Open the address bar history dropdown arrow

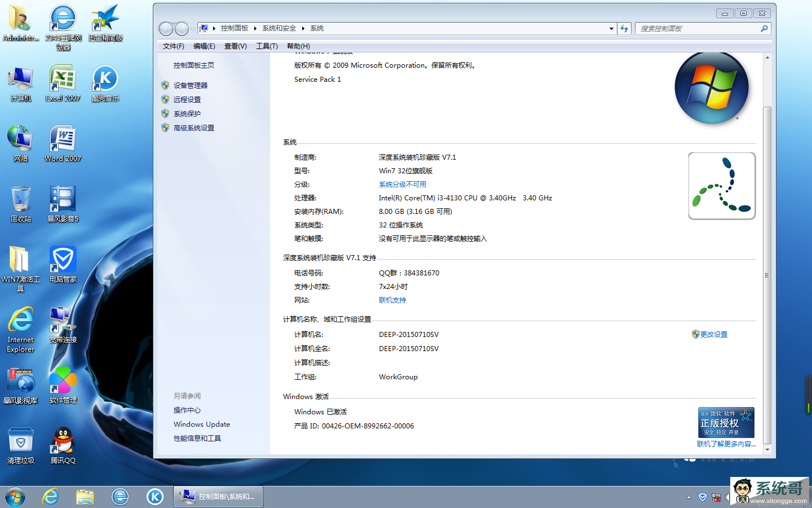[611, 28]
